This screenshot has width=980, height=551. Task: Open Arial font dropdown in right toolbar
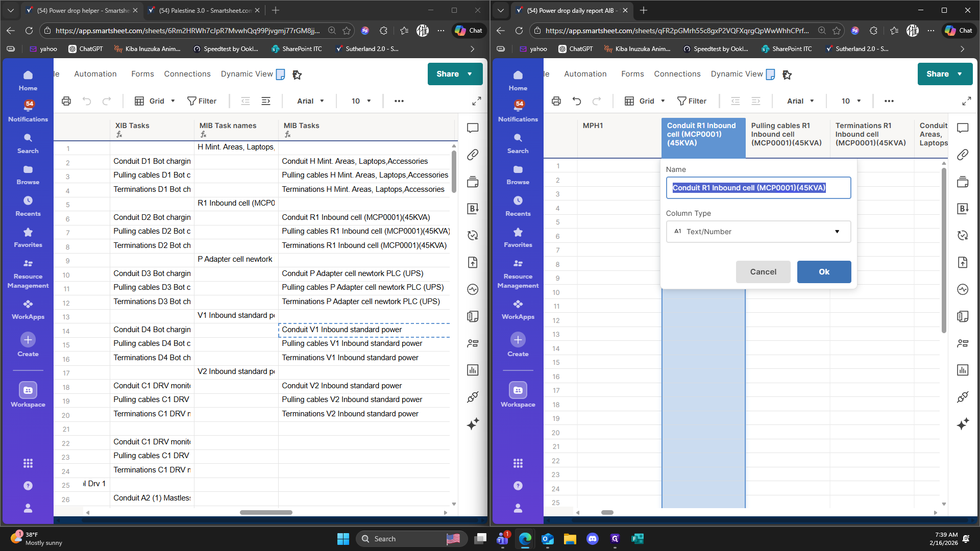[x=800, y=101]
